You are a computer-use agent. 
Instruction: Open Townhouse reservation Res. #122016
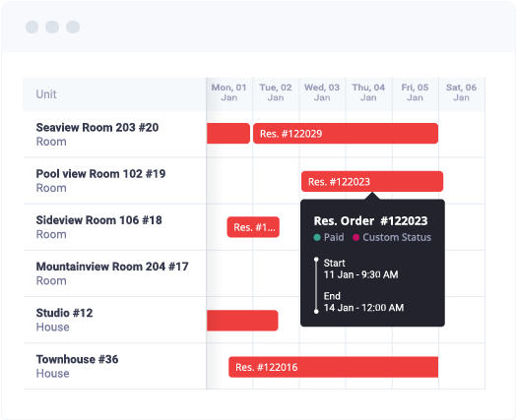tap(334, 367)
